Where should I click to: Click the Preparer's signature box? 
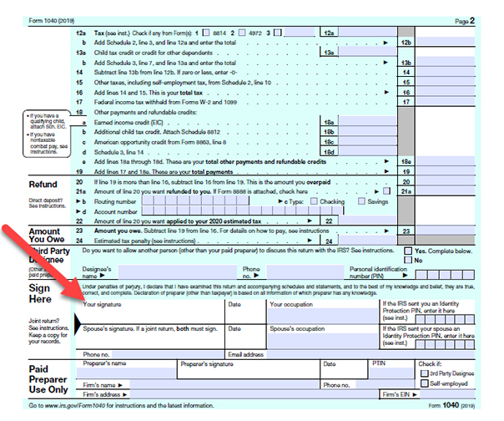click(x=249, y=369)
